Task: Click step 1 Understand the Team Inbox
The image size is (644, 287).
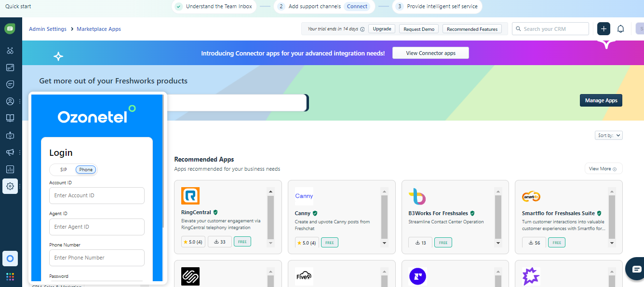Action: (x=213, y=7)
